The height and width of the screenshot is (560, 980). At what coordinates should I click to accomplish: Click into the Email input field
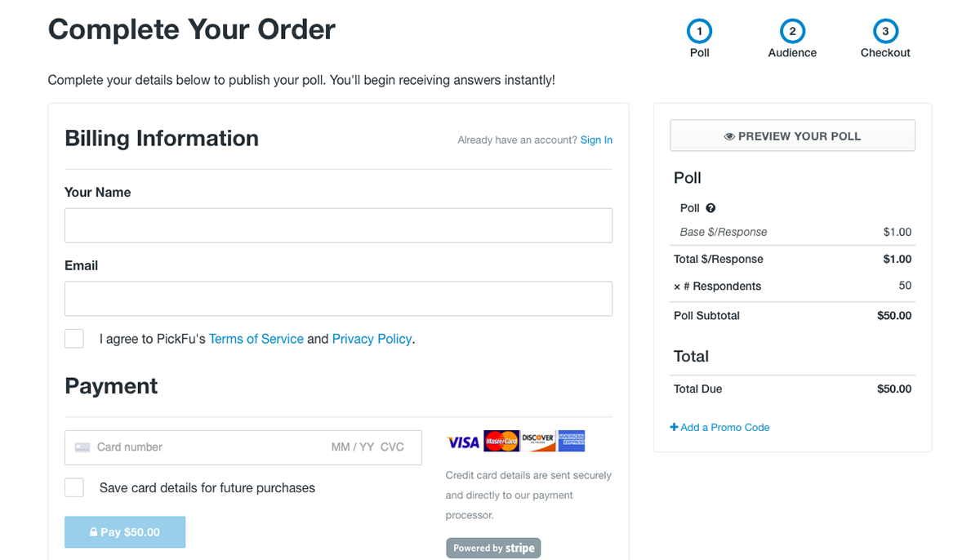[338, 299]
